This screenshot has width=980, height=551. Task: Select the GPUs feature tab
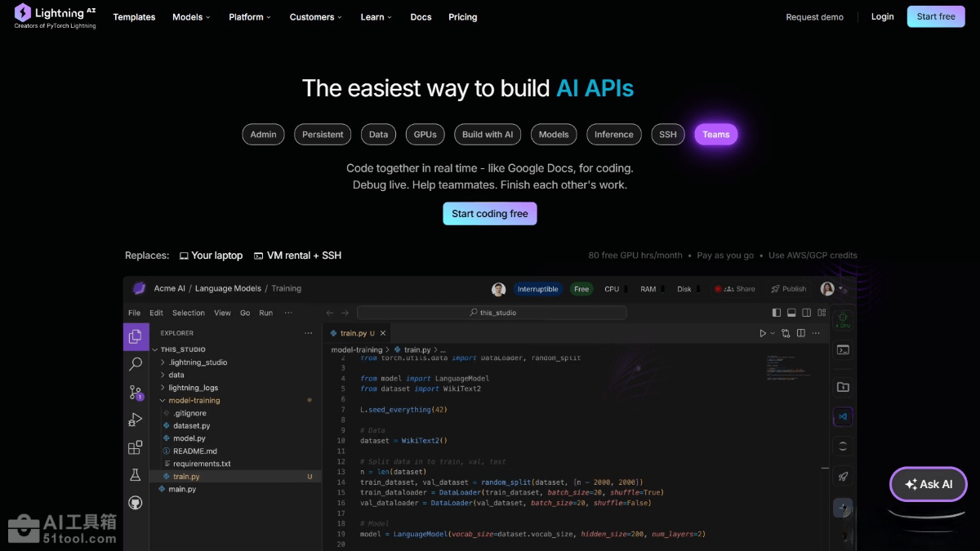pyautogui.click(x=425, y=135)
